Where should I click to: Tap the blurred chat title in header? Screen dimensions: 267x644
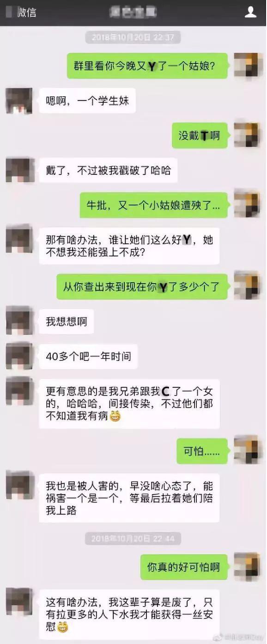133,12
